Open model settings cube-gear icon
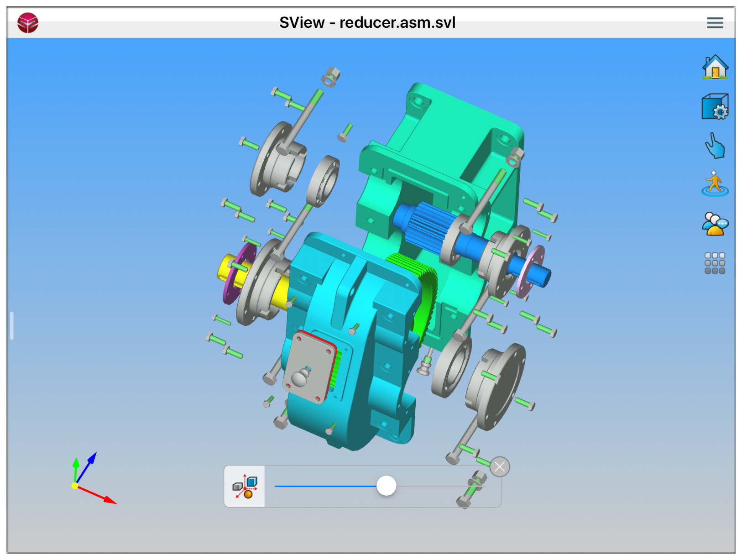The height and width of the screenshot is (560, 742). [x=715, y=107]
